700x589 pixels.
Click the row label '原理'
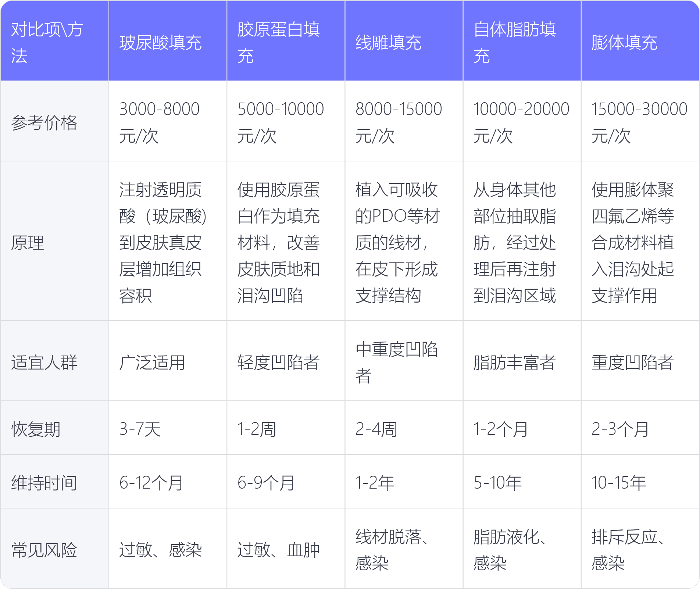[x=55, y=241]
